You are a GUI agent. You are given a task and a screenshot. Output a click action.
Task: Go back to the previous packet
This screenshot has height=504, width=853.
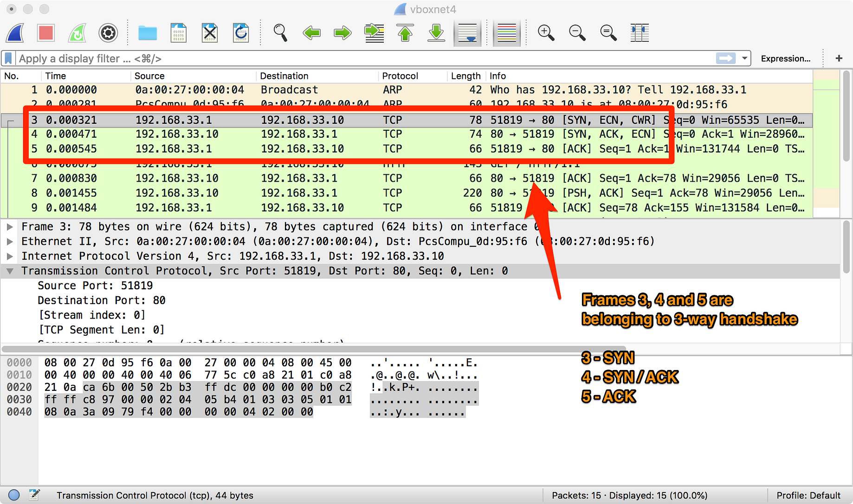(x=311, y=33)
